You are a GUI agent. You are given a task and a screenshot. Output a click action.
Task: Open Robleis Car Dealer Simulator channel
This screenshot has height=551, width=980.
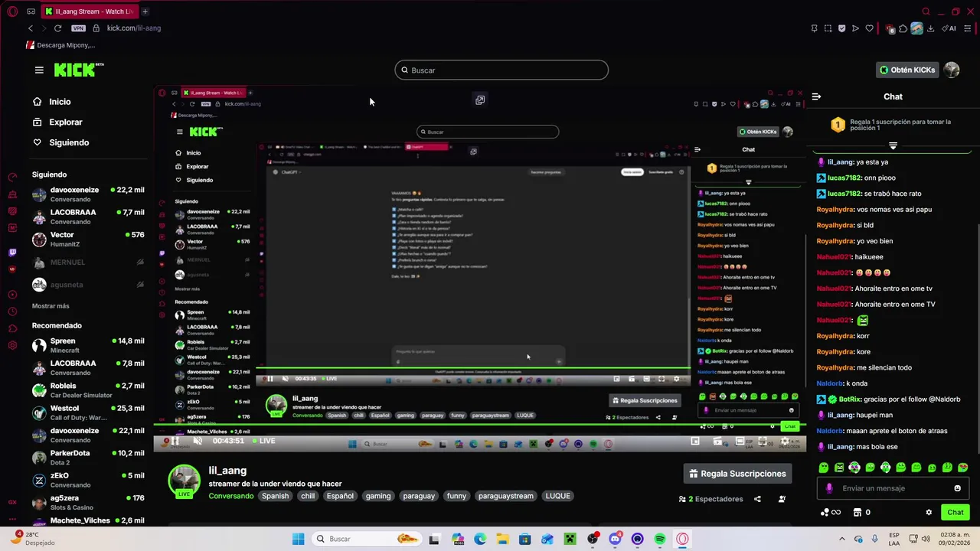(88, 390)
